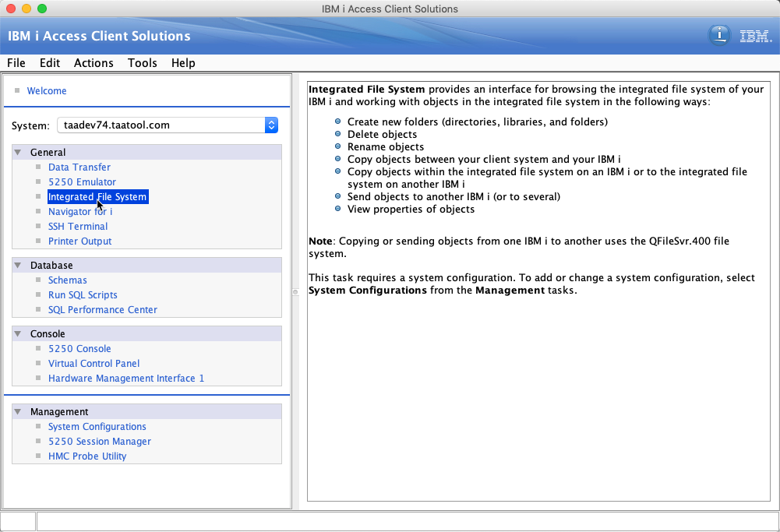Image resolution: width=780 pixels, height=532 pixels.
Task: Go to the Welcome link
Action: 47,90
